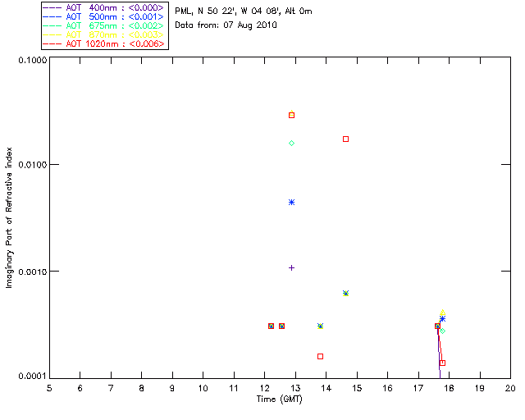The image size is (525, 420).
Task: Click the x-axis tick label 12
Action: 264,388
